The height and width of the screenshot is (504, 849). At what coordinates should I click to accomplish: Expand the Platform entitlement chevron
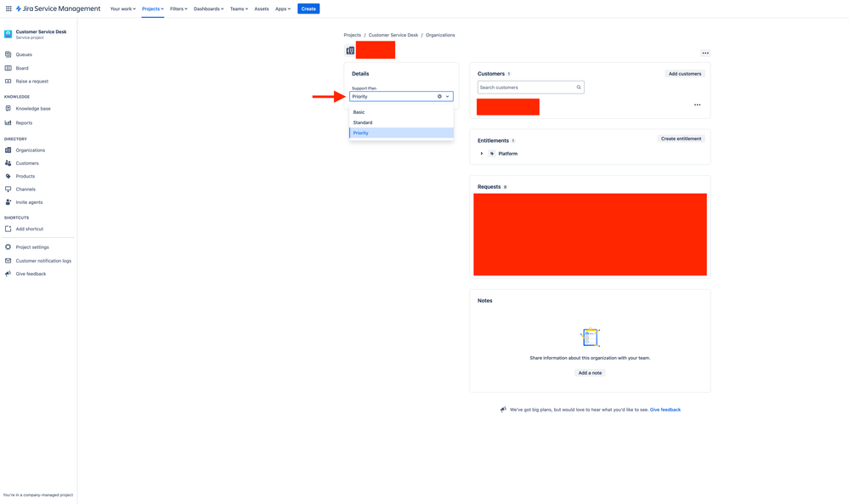pos(482,153)
